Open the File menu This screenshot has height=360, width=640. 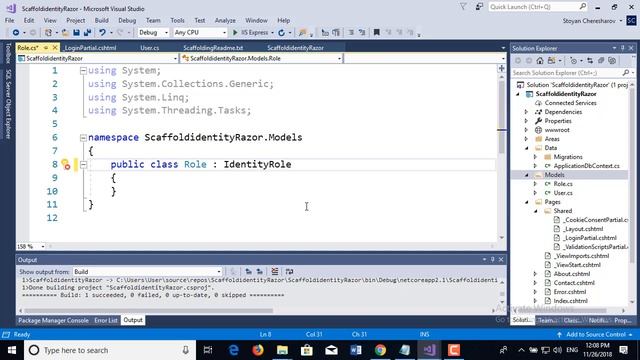point(9,20)
